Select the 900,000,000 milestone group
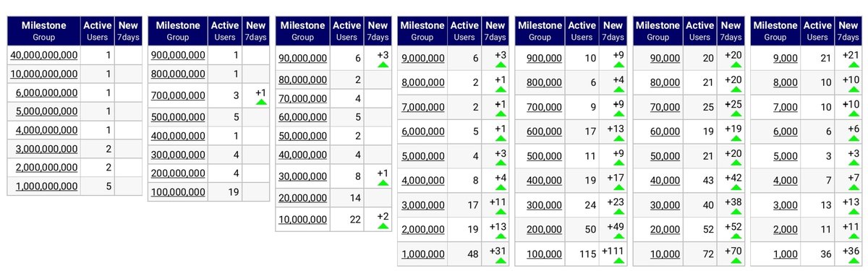This screenshot has width=868, height=271. click(178, 55)
